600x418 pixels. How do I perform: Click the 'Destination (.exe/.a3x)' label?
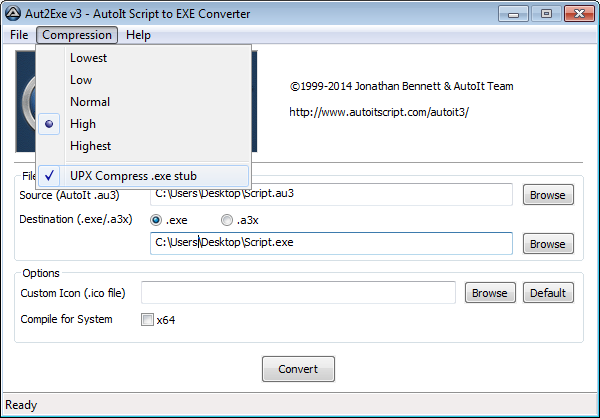(x=76, y=219)
